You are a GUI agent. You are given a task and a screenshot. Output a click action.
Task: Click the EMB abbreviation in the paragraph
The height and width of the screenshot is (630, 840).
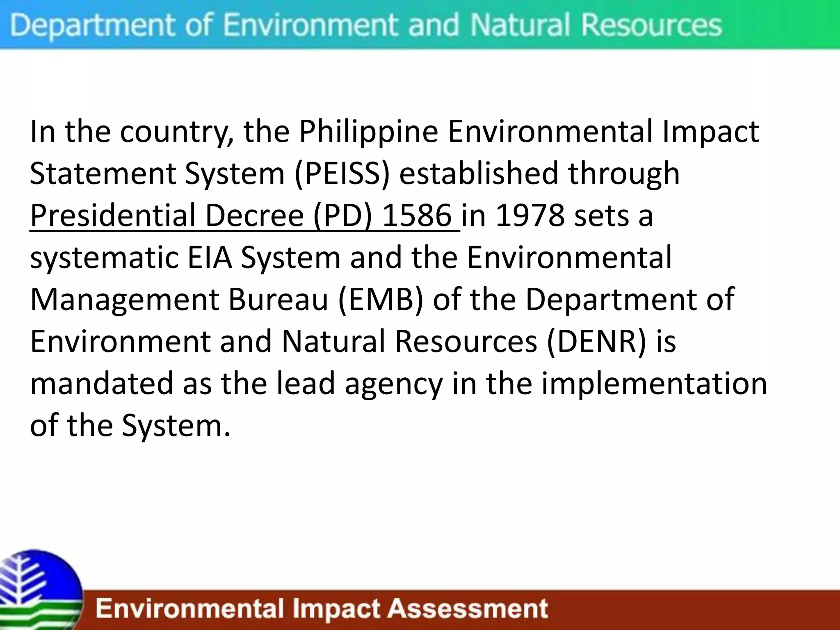click(x=381, y=300)
